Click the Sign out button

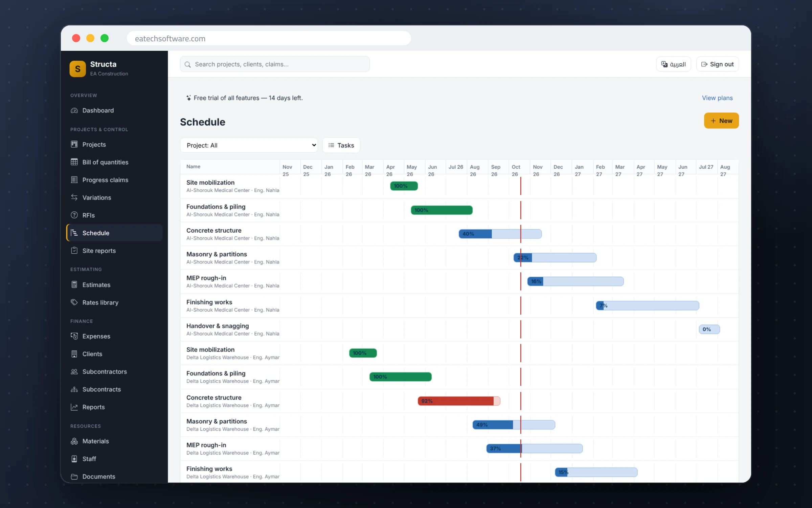pyautogui.click(x=718, y=64)
